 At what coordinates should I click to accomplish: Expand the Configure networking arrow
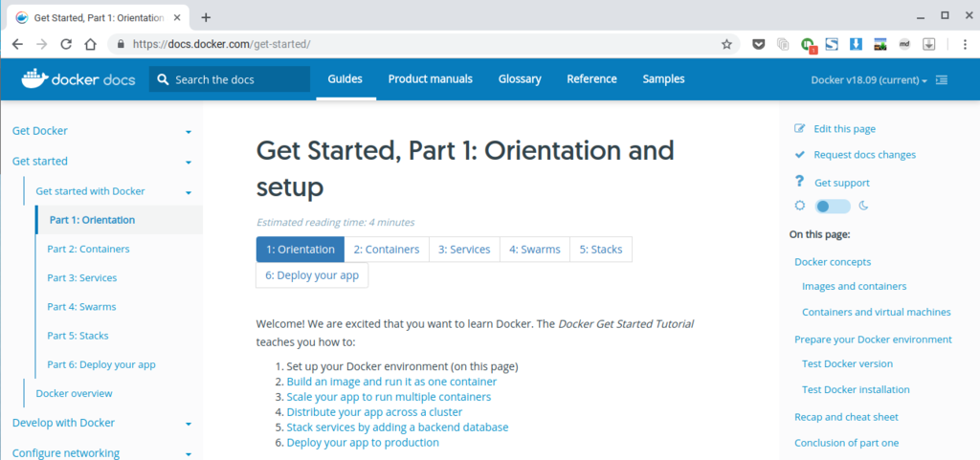189,454
